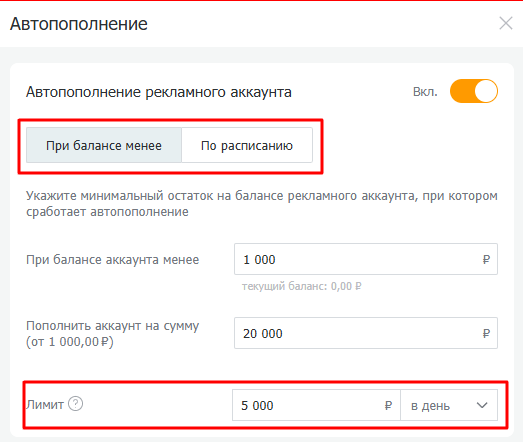This screenshot has width=523, height=442.
Task: Click the help question mark beside Лимит
Action: click(x=76, y=404)
